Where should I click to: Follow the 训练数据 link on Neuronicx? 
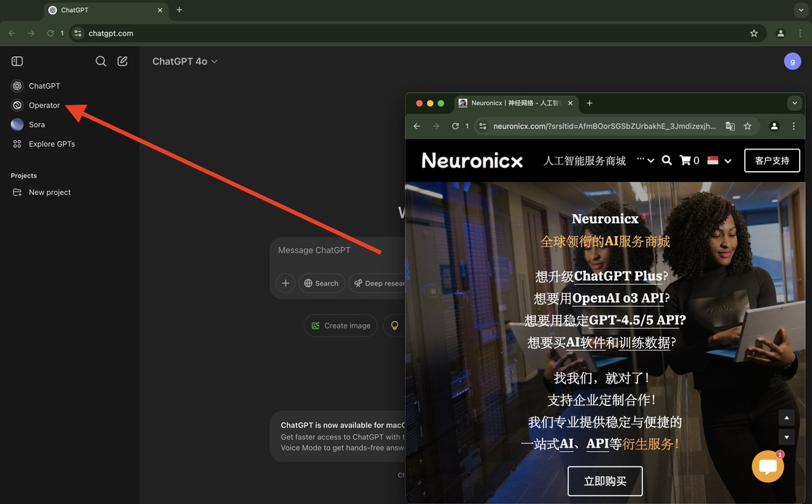tap(644, 342)
